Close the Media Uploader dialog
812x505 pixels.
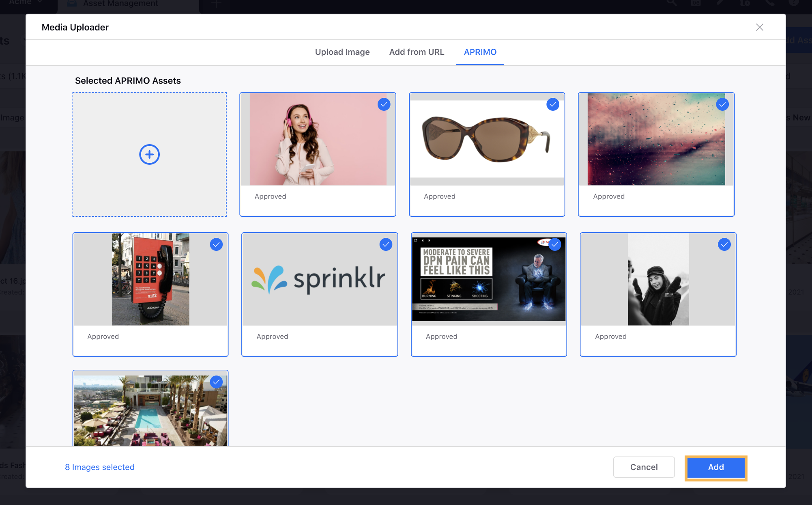point(760,27)
